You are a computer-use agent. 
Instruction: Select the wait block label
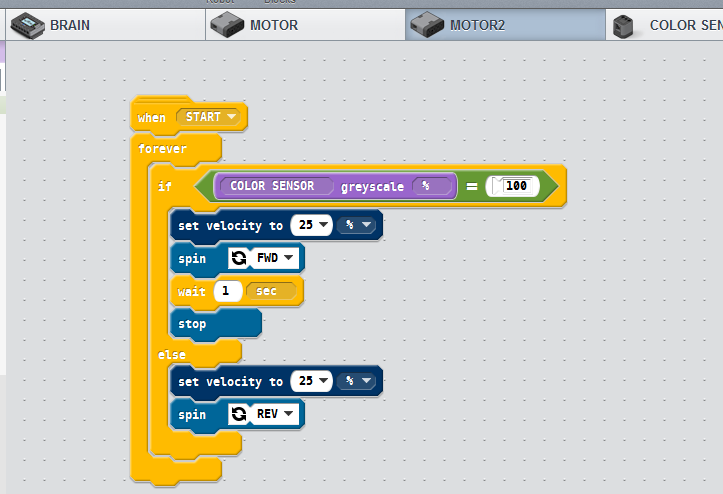(191, 292)
